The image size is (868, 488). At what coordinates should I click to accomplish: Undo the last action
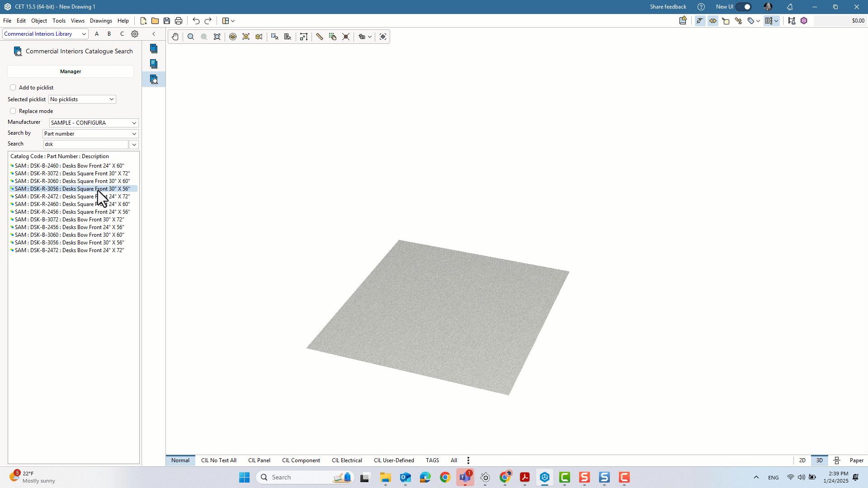[196, 21]
